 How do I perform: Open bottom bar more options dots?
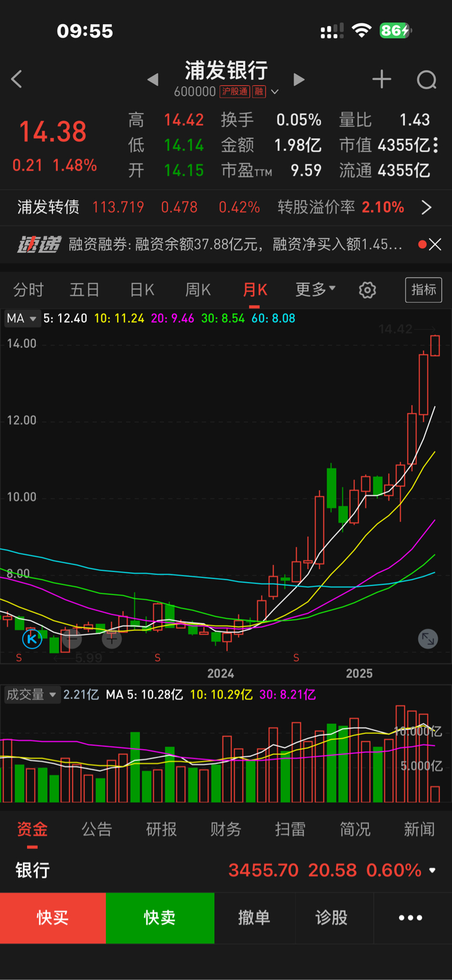[411, 918]
